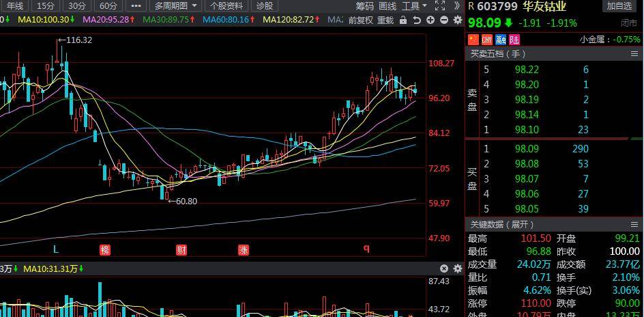Click current price 98.09
The height and width of the screenshot is (317, 644).
coord(484,23)
